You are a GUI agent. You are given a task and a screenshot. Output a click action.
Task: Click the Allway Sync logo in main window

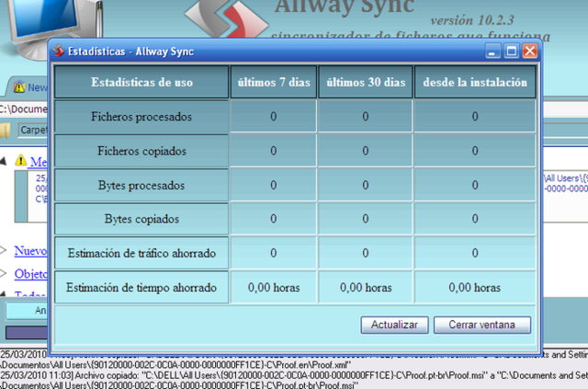227,18
